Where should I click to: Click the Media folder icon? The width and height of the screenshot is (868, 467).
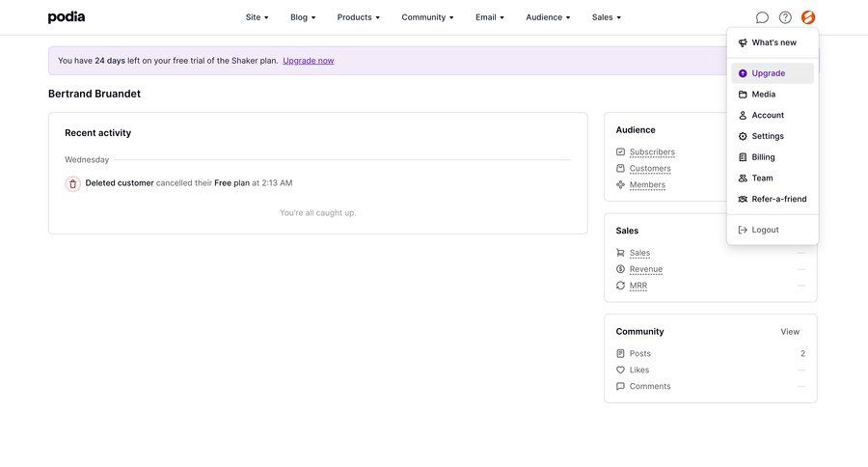(x=743, y=95)
